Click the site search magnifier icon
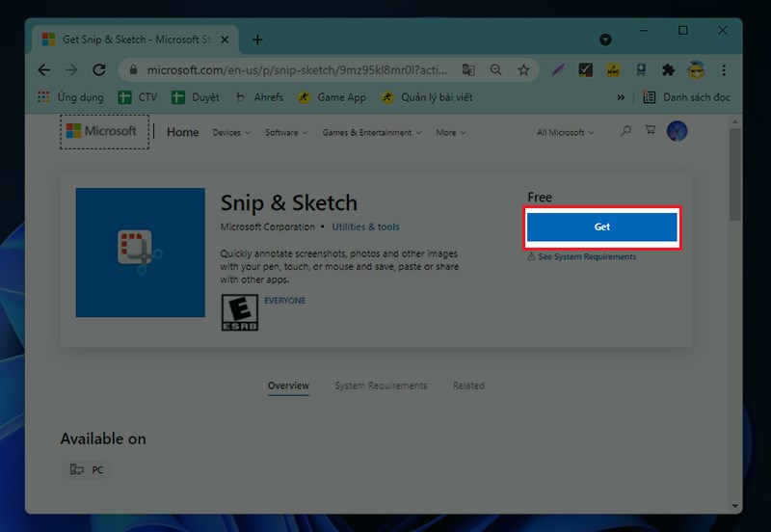771x532 pixels. (x=625, y=131)
